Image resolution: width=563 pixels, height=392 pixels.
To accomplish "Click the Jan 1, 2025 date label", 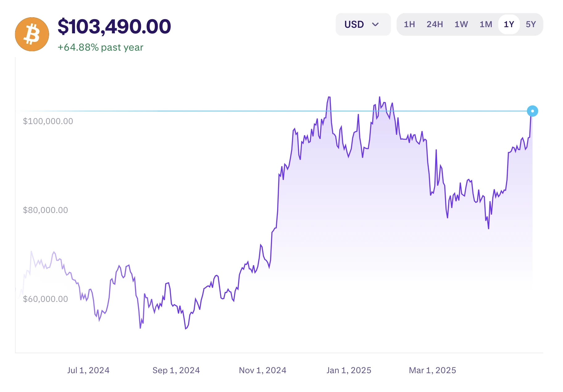I will [x=349, y=370].
